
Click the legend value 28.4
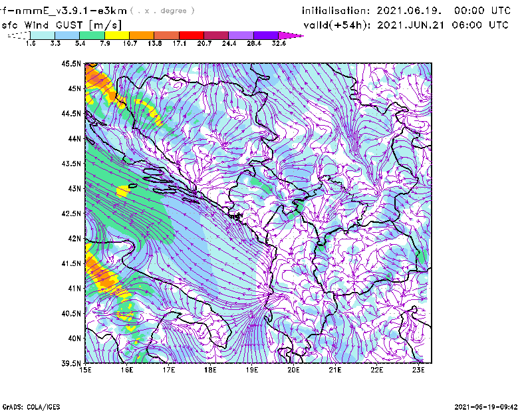254,43
